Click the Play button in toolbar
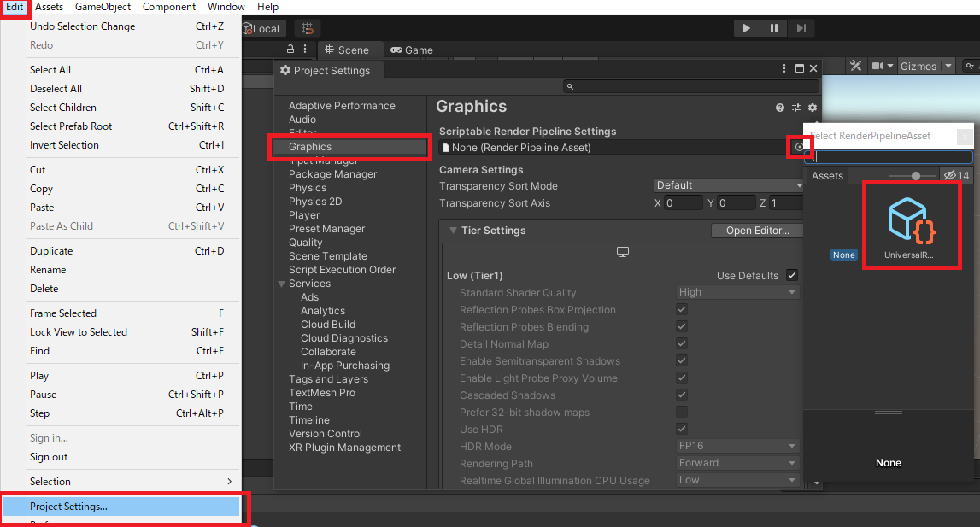980x527 pixels. point(746,28)
